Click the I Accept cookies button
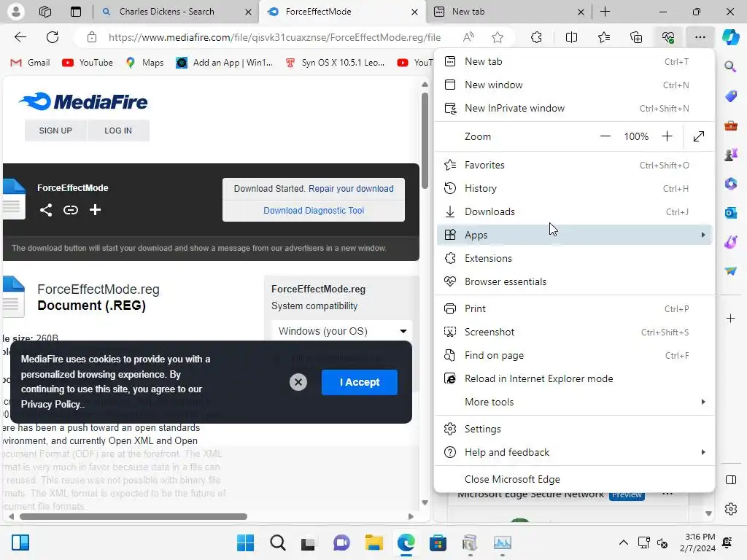The image size is (747, 560). point(359,382)
